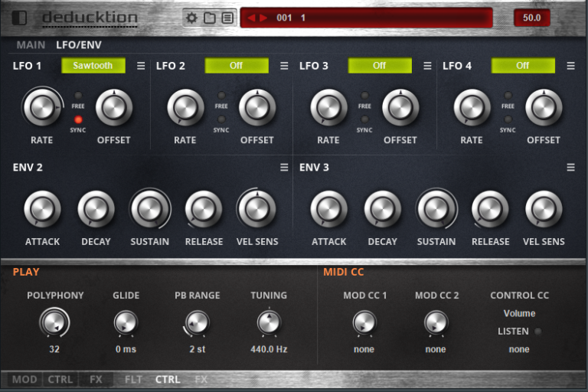The image size is (588, 392).
Task: Open the LFO 1 hamburger menu
Action: [141, 66]
